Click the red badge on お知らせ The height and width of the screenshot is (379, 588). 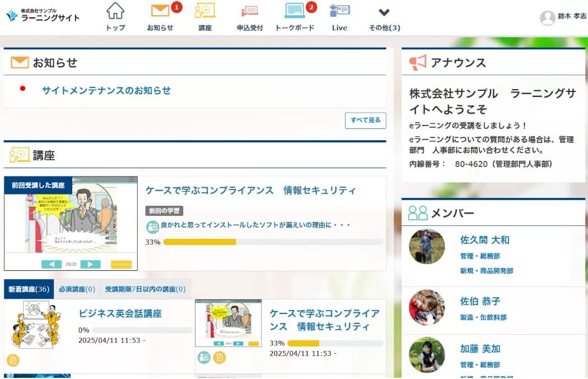176,7
